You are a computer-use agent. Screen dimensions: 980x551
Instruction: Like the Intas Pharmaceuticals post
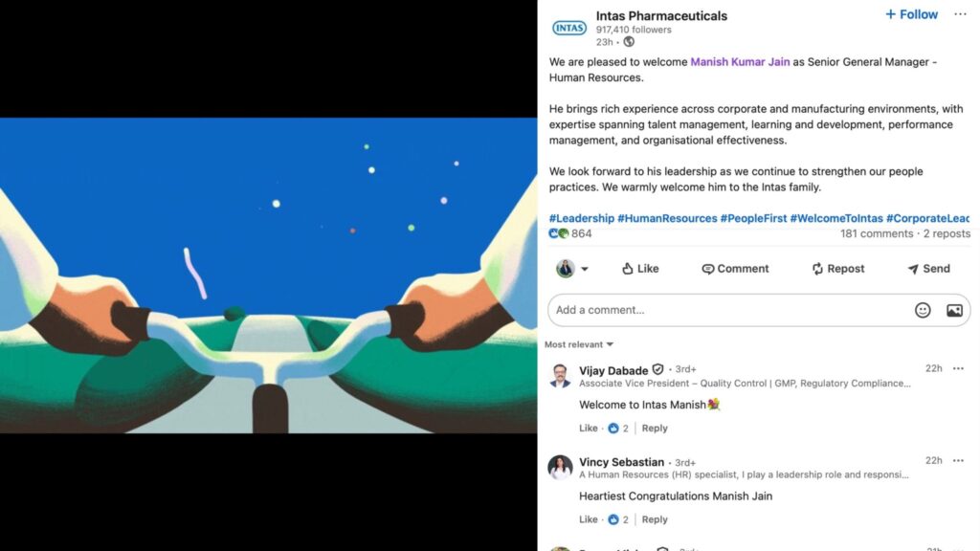coord(640,269)
